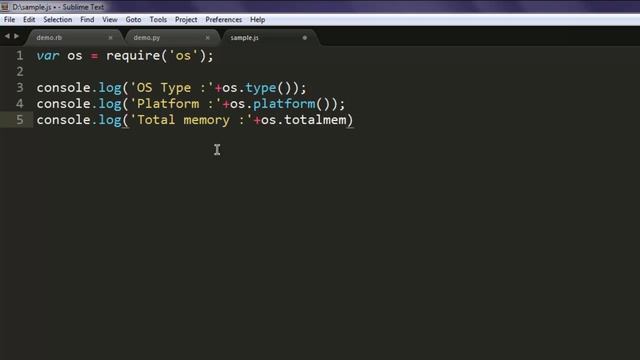This screenshot has height=360, width=640.
Task: Click the 'var' keyword on line 1
Action: point(48,56)
